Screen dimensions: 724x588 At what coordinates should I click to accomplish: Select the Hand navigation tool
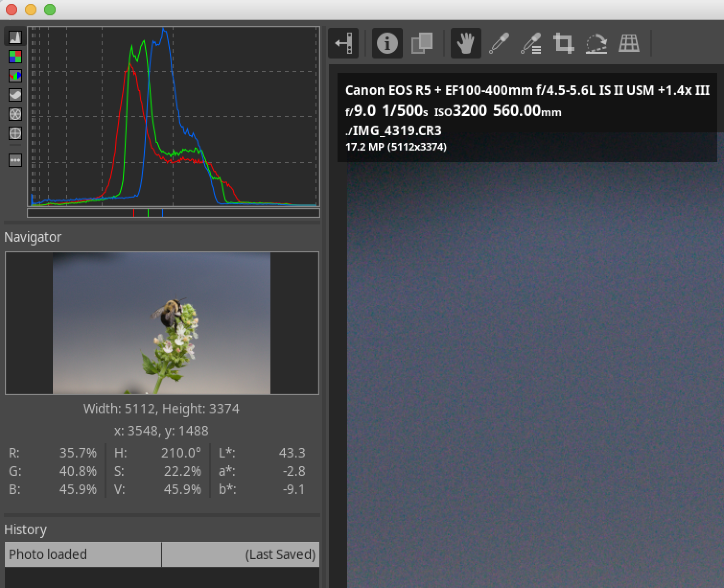click(x=465, y=44)
